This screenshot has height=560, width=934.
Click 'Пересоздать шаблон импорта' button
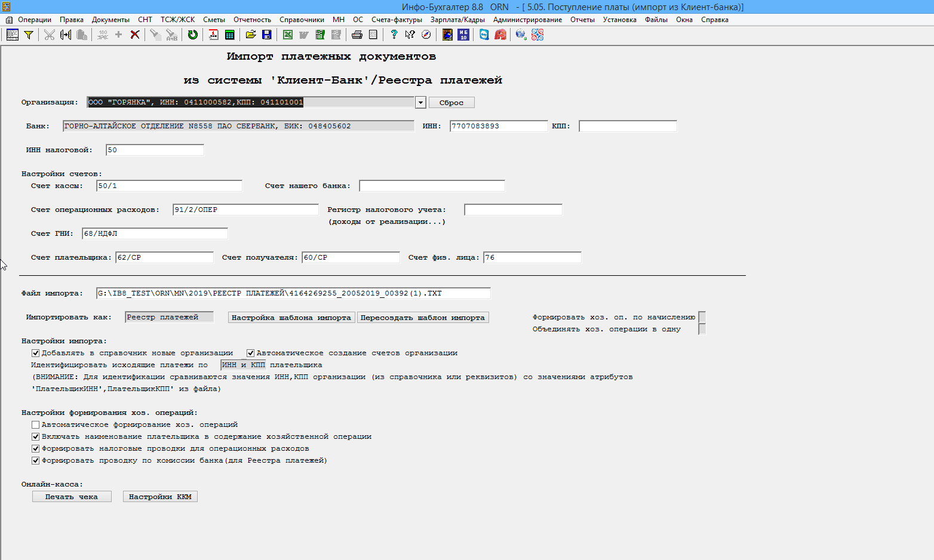point(423,317)
